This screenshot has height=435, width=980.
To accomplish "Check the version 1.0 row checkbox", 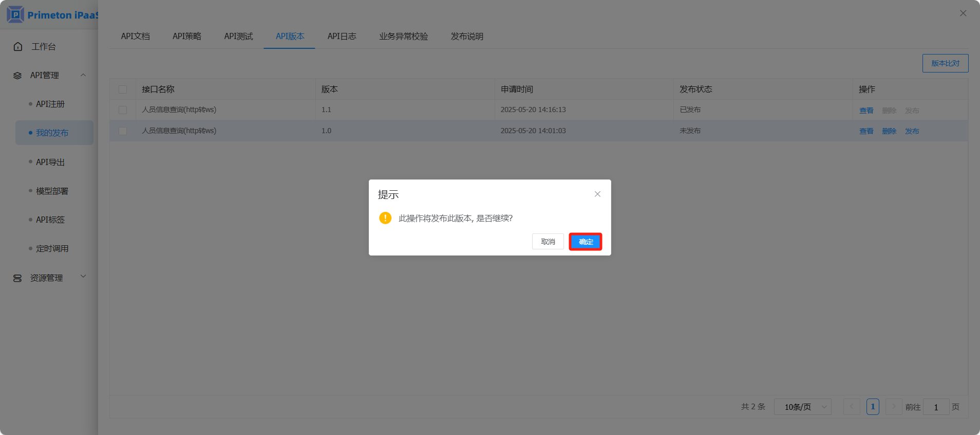I will (123, 131).
